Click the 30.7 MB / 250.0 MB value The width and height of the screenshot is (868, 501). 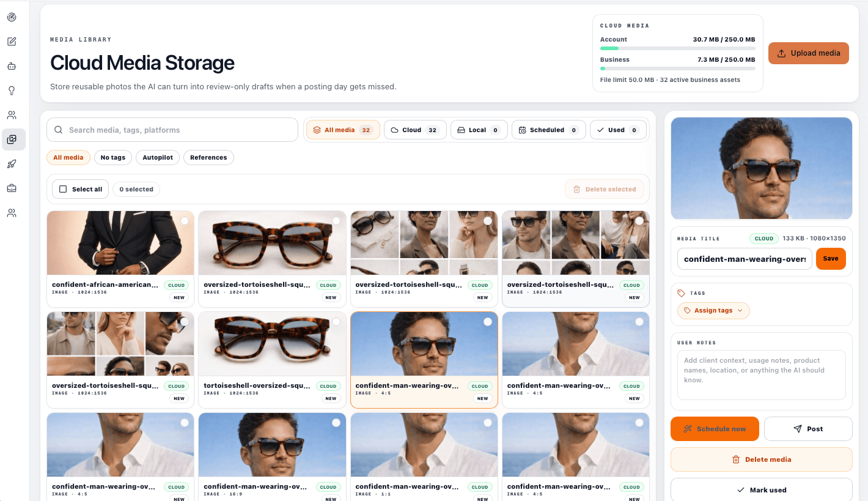724,39
